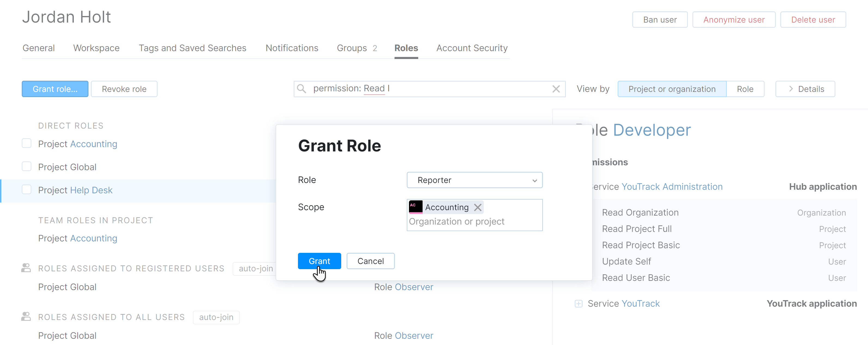Clear the permission search query
The width and height of the screenshot is (868, 345).
(x=556, y=89)
